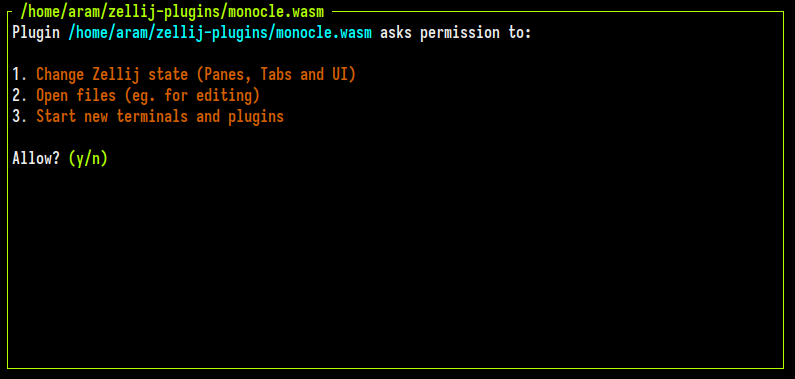The image size is (795, 379).
Task: Click the pane title monocle.wasm path
Action: coord(172,12)
